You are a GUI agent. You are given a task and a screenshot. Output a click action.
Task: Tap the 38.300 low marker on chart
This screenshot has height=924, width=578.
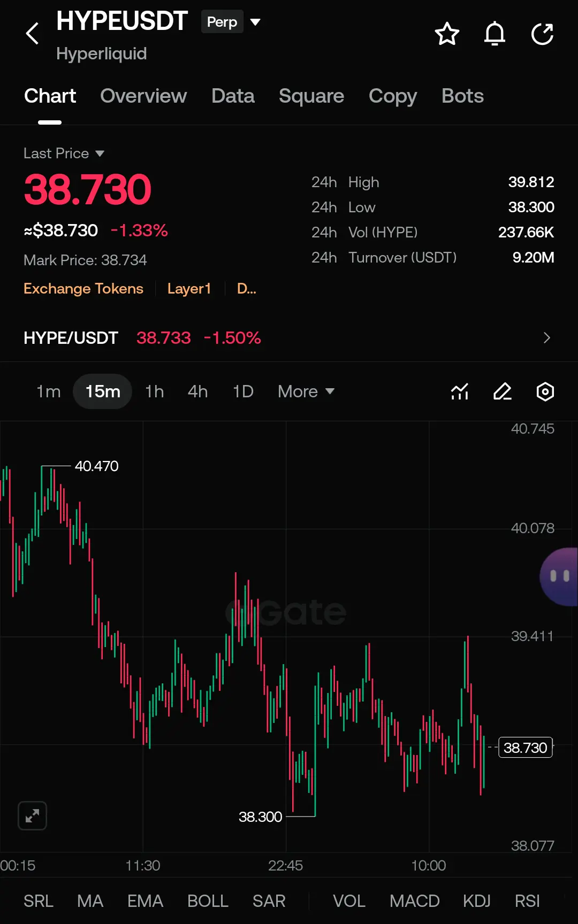(x=260, y=817)
